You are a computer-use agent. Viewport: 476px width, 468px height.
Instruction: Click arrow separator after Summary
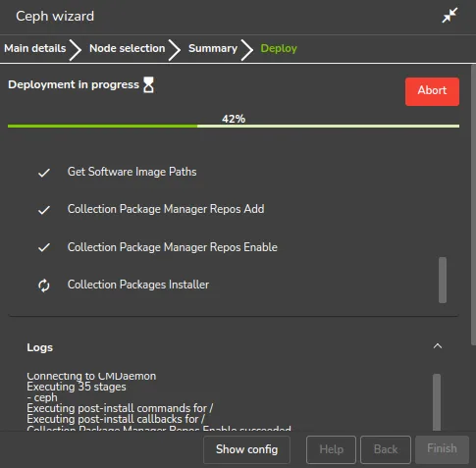tap(247, 50)
